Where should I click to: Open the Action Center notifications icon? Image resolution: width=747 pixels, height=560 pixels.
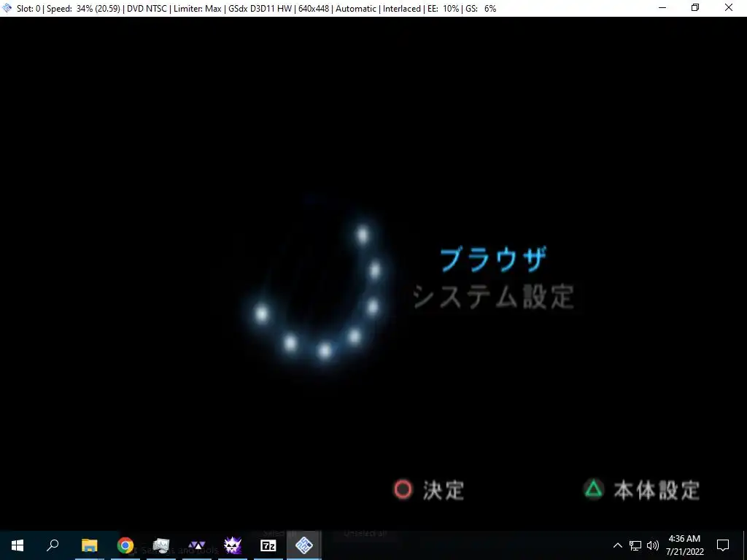point(723,545)
